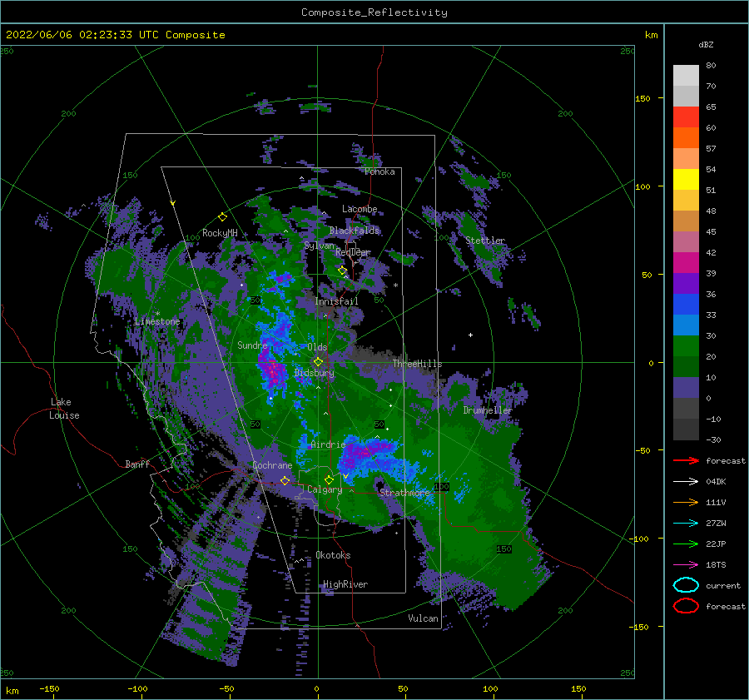
Task: Select the blue 36 dBZ legend swatch
Action: [686, 304]
